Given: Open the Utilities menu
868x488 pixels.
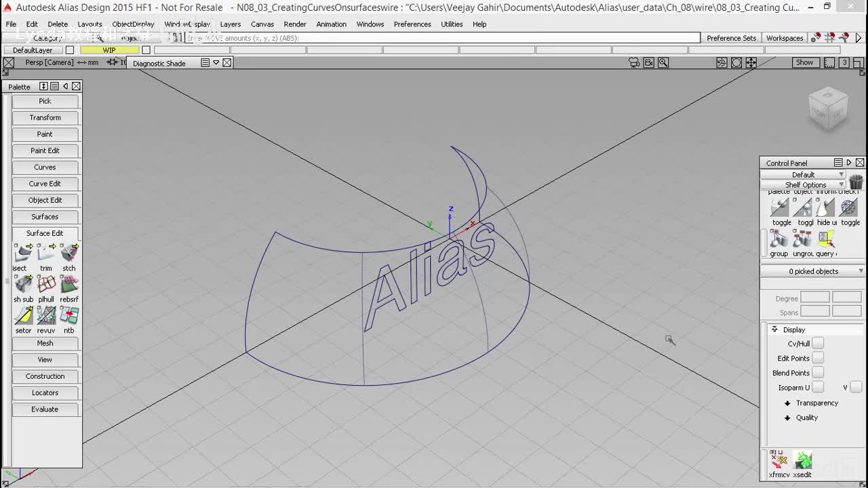Looking at the screenshot, I should 452,24.
